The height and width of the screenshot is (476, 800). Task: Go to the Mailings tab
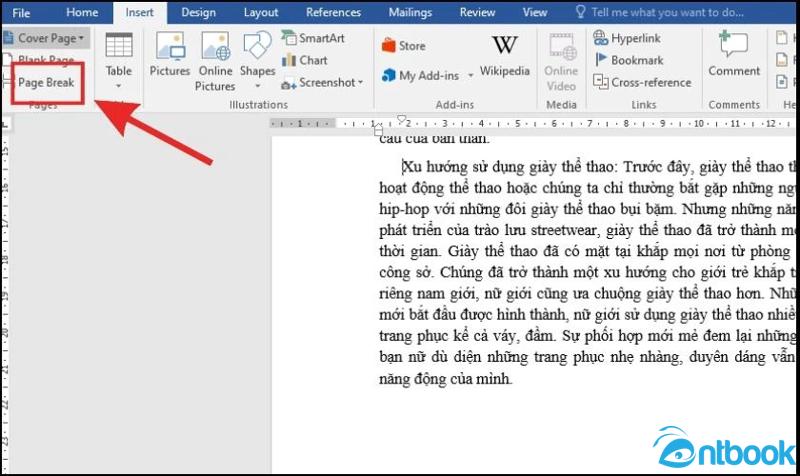[410, 12]
